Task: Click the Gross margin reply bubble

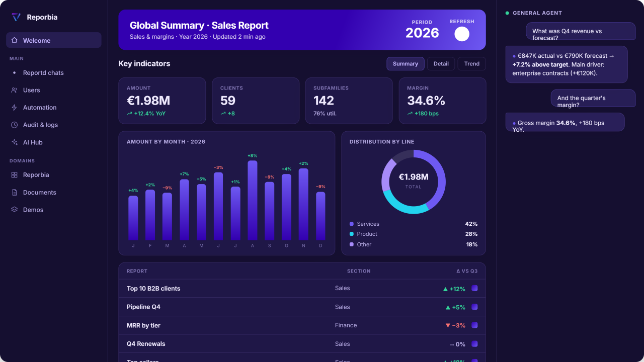Action: coord(565,122)
